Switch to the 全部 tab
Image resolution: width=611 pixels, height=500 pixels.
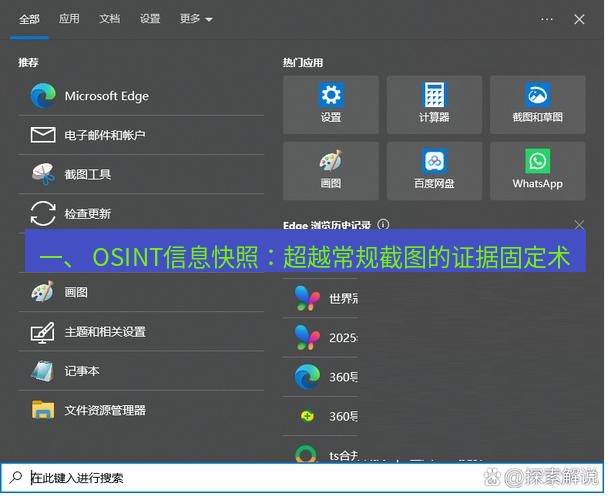click(x=29, y=19)
